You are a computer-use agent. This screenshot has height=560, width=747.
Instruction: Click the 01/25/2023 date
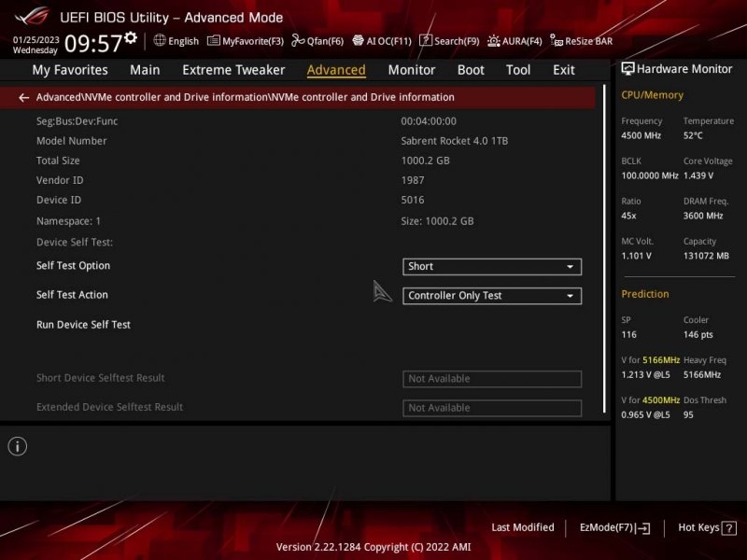[x=36, y=39]
